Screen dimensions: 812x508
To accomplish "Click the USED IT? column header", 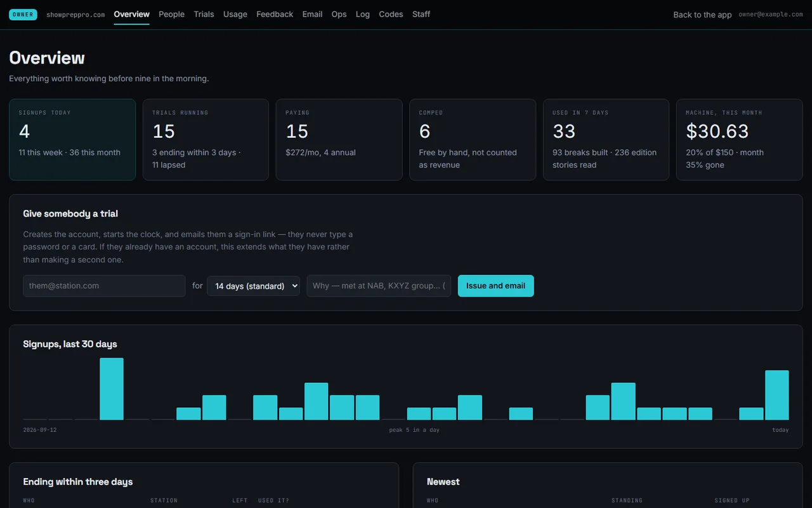I will click(273, 500).
